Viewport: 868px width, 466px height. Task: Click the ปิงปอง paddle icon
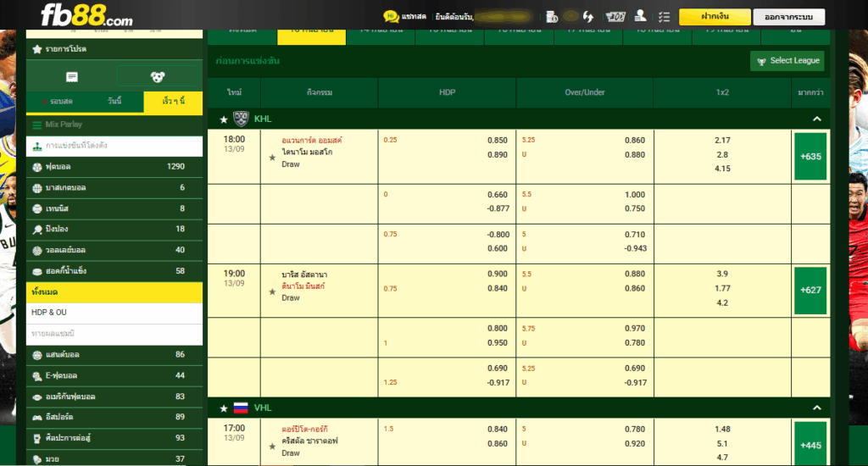[37, 229]
